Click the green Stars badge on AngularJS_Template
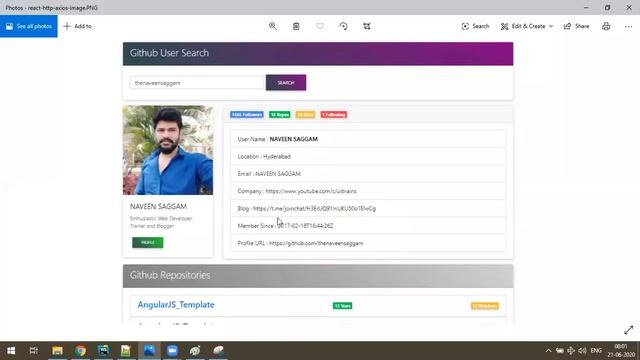Image resolution: width=640 pixels, height=360 pixels. tap(342, 306)
